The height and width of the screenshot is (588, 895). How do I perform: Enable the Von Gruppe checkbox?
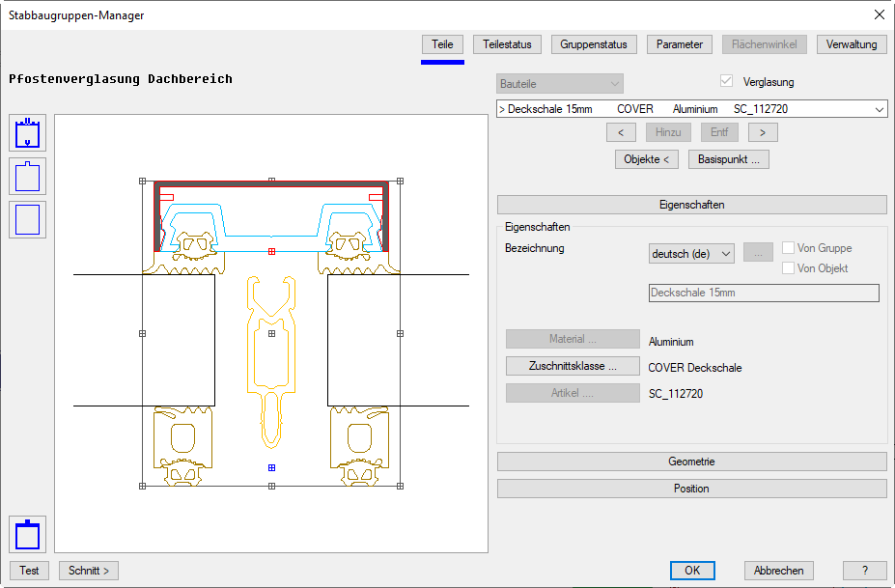788,248
